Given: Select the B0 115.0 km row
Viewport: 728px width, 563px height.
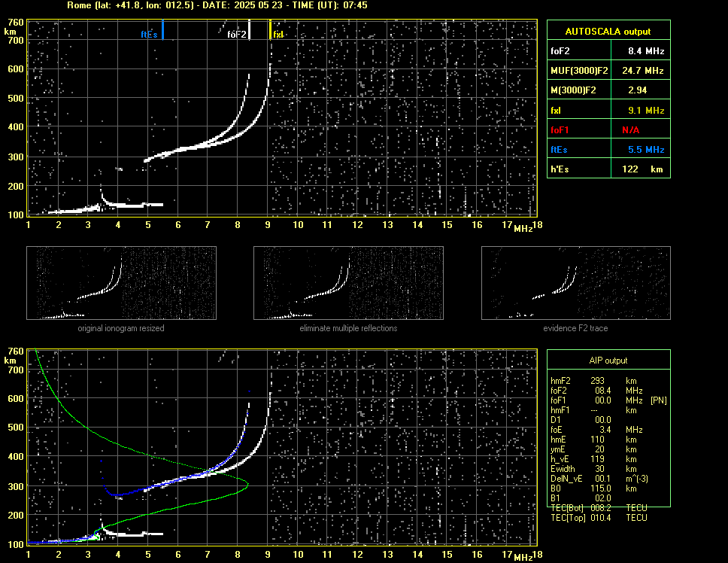Looking at the screenshot, I should [x=593, y=488].
